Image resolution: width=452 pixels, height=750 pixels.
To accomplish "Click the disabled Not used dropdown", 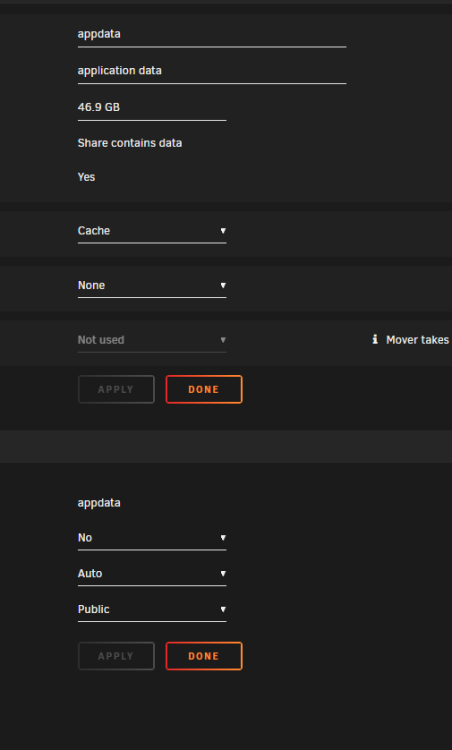I will click(x=152, y=340).
